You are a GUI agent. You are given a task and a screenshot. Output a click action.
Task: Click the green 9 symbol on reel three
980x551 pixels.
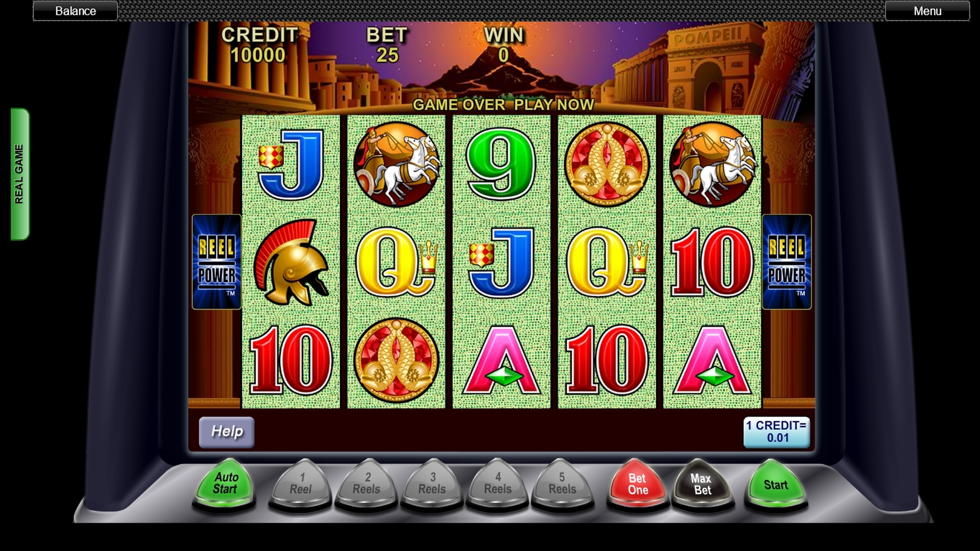tap(501, 163)
